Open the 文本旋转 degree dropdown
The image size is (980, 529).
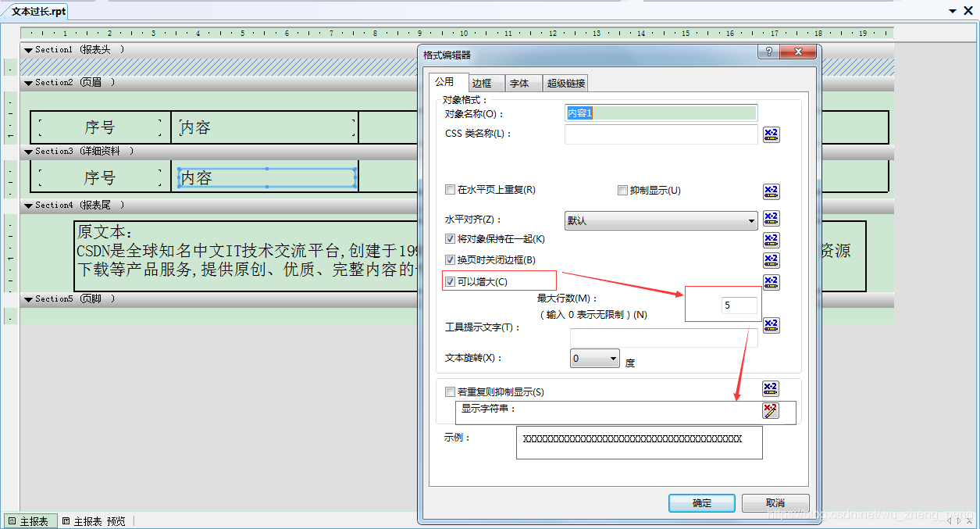coord(595,359)
